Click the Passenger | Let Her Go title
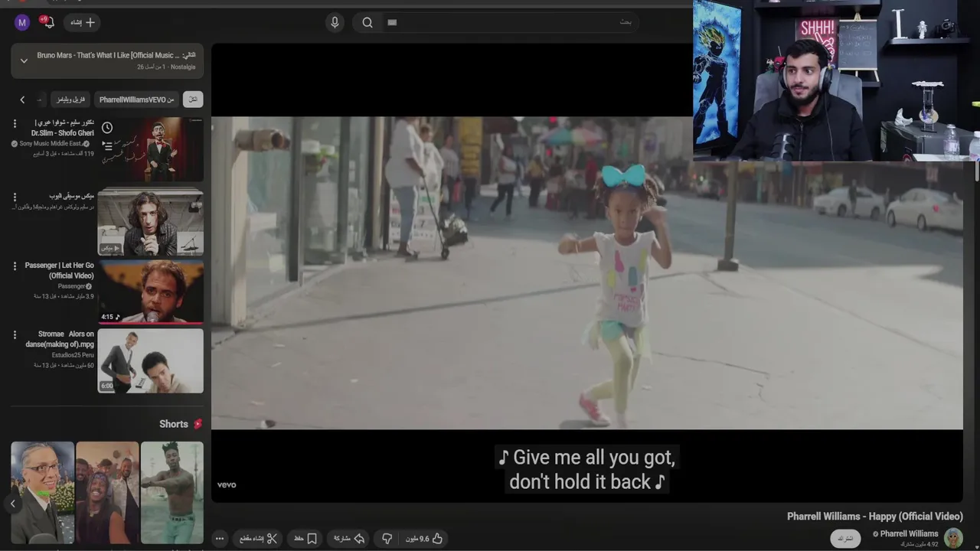Image resolution: width=980 pixels, height=551 pixels. 59,270
